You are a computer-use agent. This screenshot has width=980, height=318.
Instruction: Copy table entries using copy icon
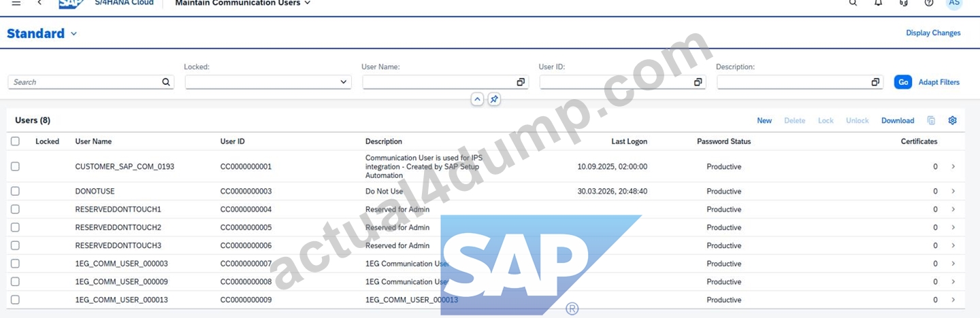(x=931, y=120)
